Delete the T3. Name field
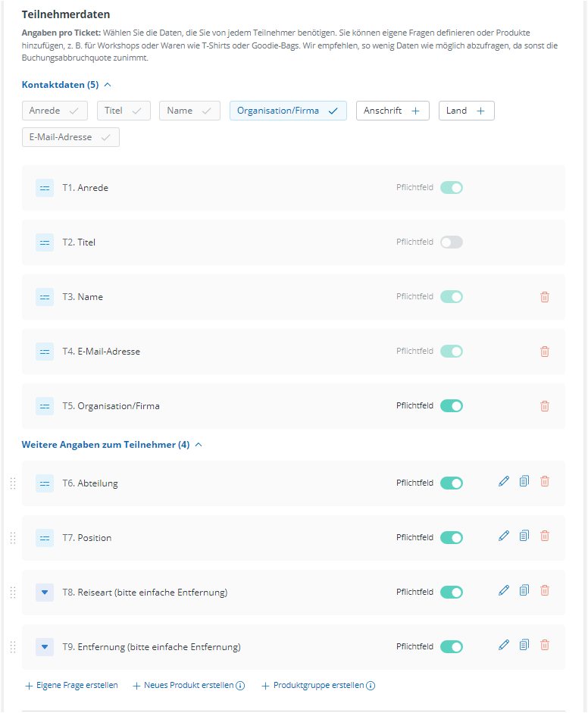The image size is (588, 713). coord(544,297)
